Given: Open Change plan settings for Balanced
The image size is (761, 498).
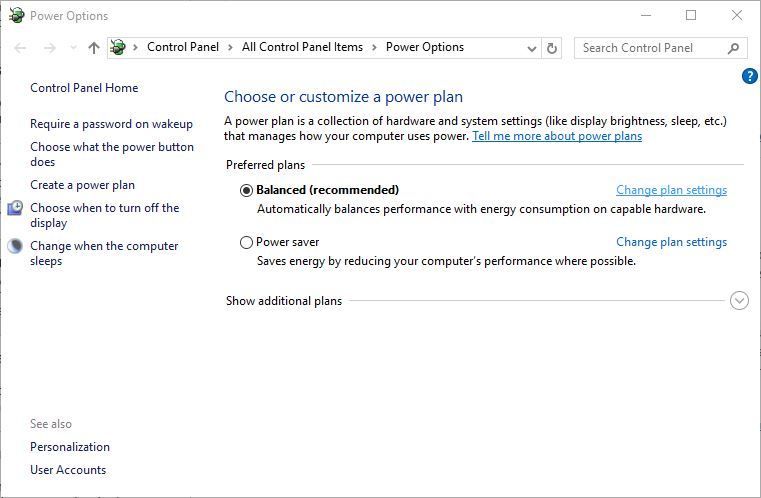Looking at the screenshot, I should 671,190.
